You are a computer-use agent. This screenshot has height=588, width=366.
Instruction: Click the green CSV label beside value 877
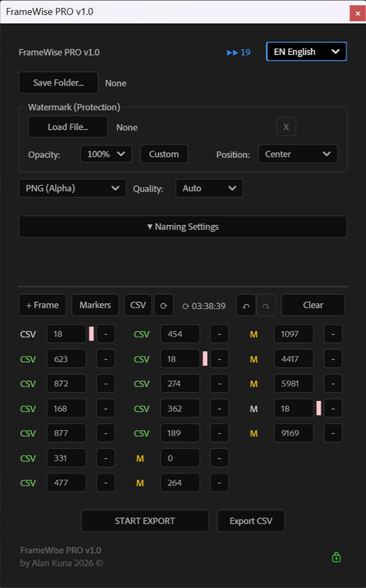(28, 433)
